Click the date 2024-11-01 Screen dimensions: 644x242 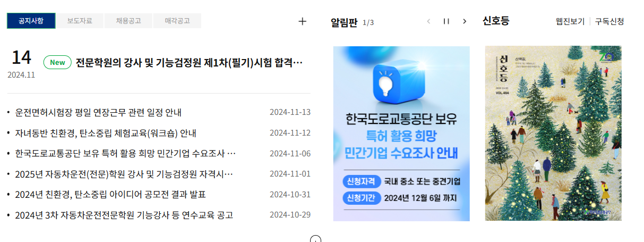[x=290, y=174]
